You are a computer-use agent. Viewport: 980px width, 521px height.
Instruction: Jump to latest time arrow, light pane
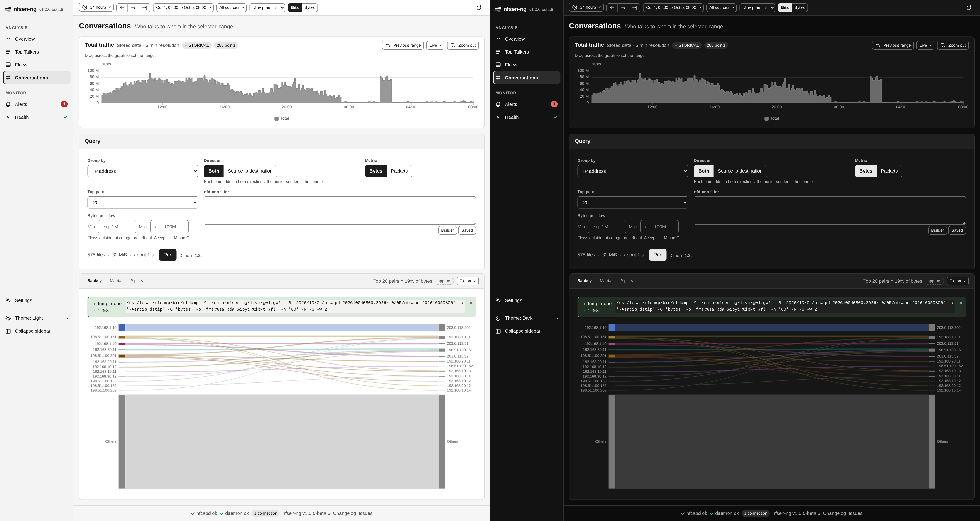[x=145, y=8]
